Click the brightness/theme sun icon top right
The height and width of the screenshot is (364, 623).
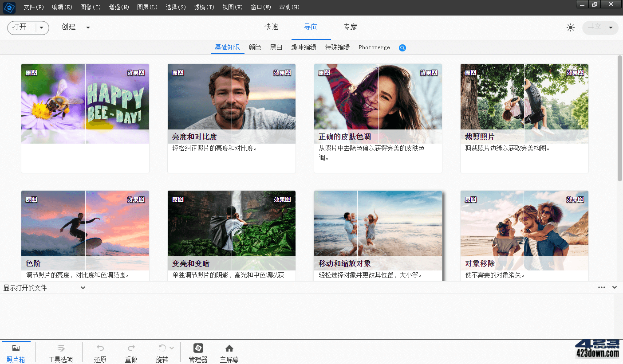pyautogui.click(x=570, y=27)
